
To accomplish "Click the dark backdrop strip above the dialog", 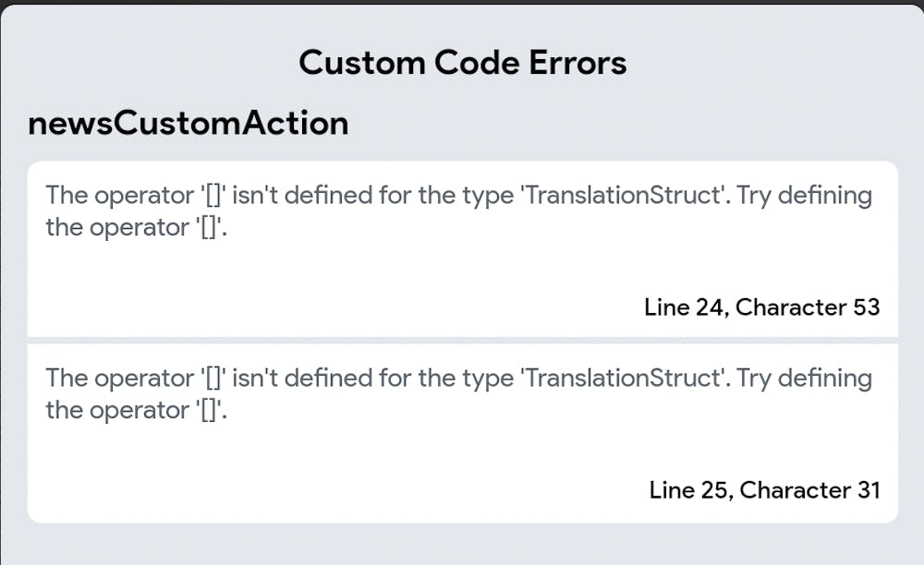I will [462, 3].
